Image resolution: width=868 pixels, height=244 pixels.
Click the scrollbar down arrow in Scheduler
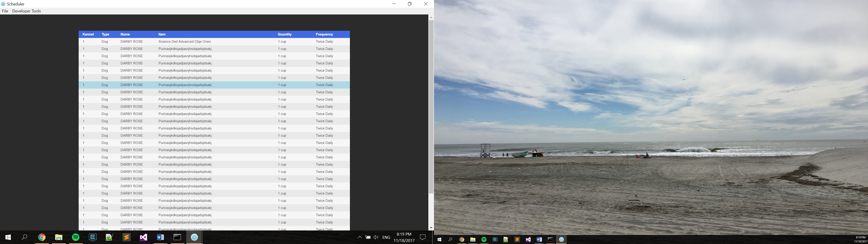click(x=431, y=228)
